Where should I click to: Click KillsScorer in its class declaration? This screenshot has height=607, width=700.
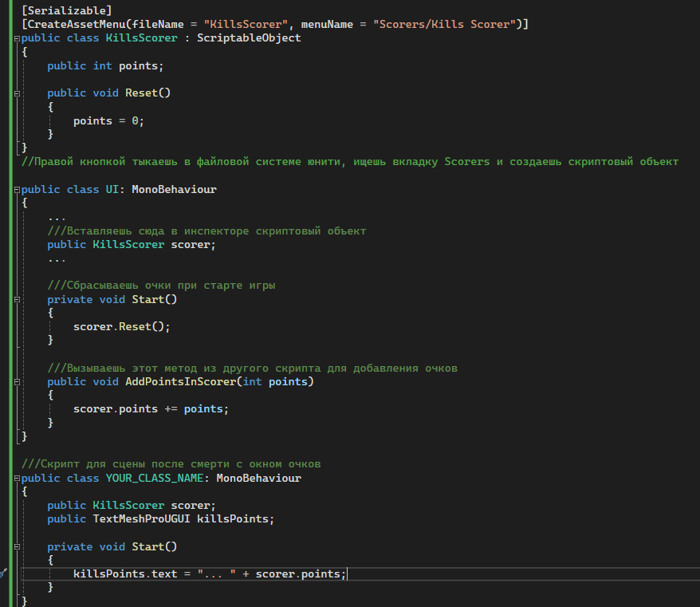[x=142, y=38]
